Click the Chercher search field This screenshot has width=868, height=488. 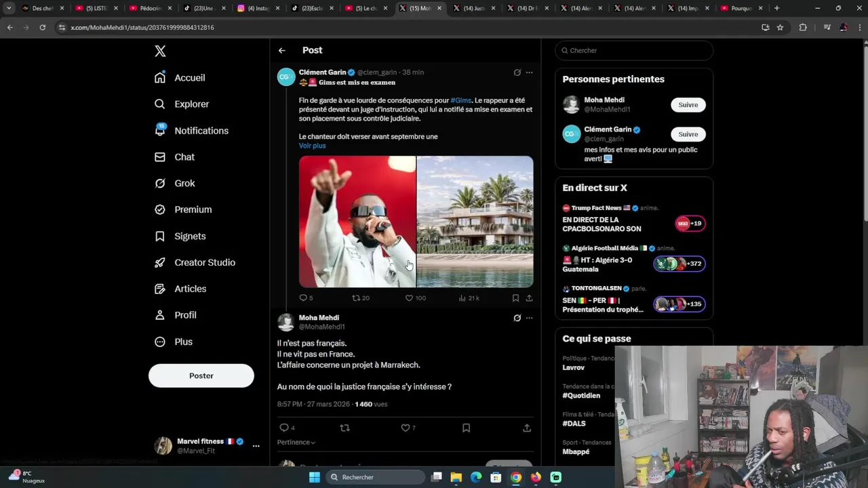[634, 50]
